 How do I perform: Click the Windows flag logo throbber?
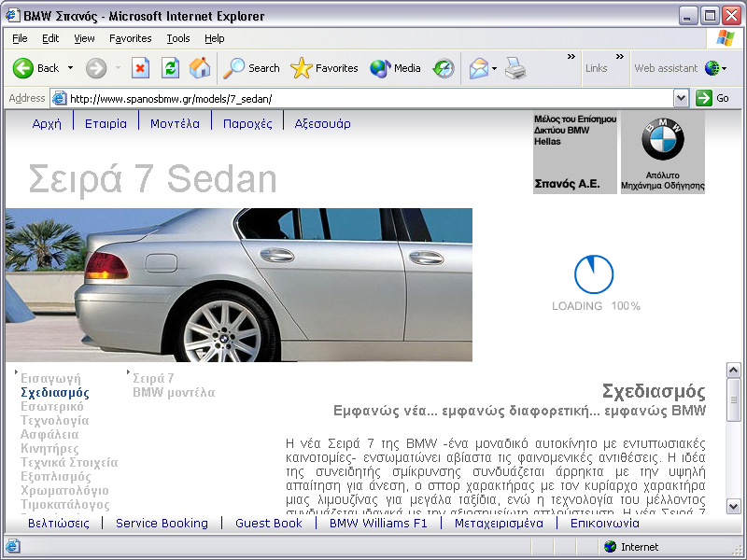coord(726,38)
